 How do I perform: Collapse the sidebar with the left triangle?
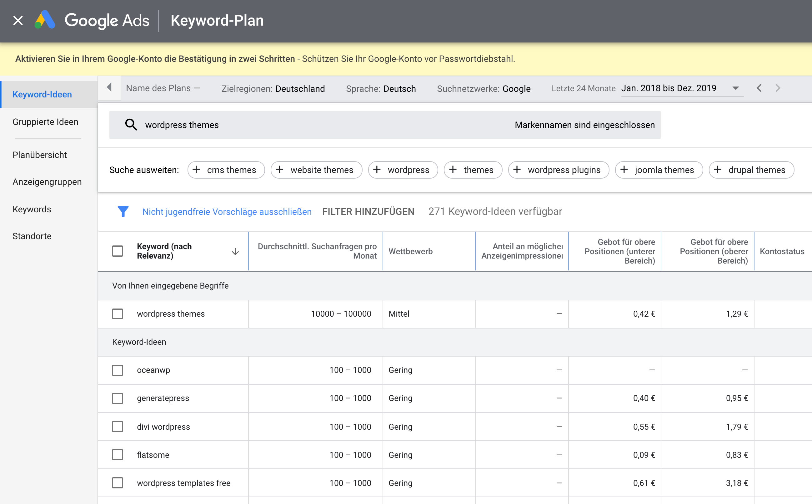(x=109, y=88)
